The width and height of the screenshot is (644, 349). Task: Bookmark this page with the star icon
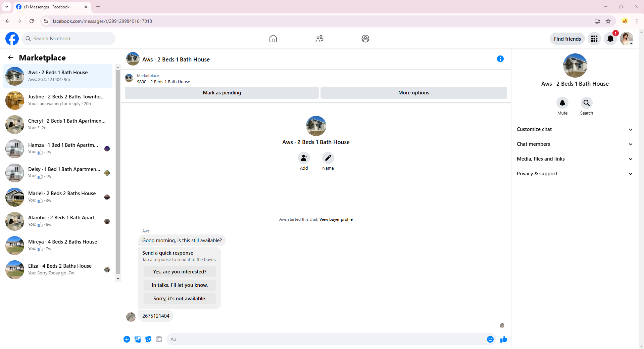coord(608,21)
